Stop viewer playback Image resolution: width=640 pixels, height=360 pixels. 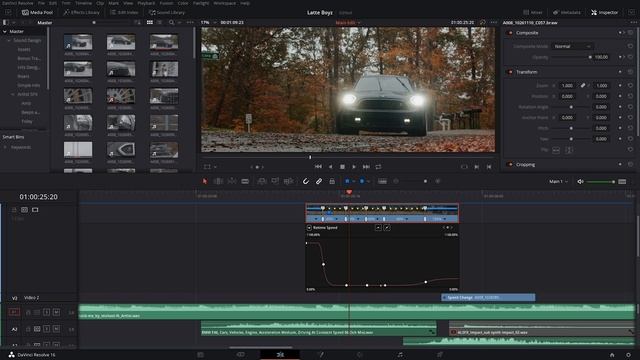click(342, 167)
